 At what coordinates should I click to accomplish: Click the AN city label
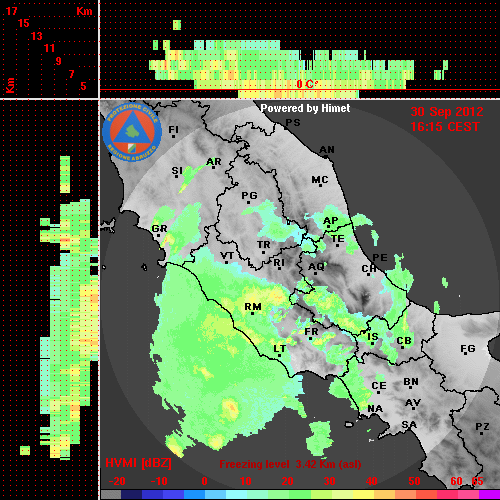(x=327, y=150)
